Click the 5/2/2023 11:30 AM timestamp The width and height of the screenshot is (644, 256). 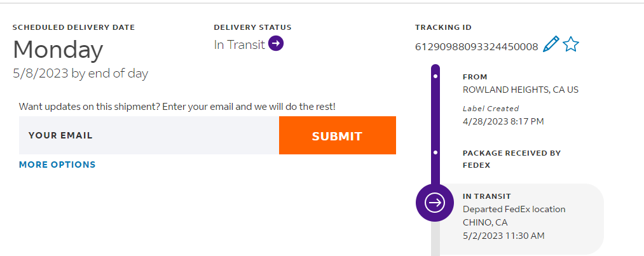[504, 236]
